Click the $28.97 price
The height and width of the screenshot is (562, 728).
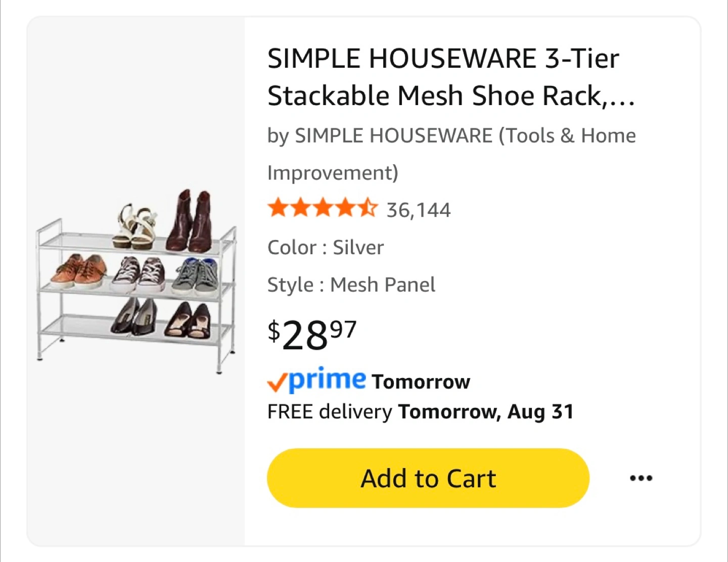[311, 334]
